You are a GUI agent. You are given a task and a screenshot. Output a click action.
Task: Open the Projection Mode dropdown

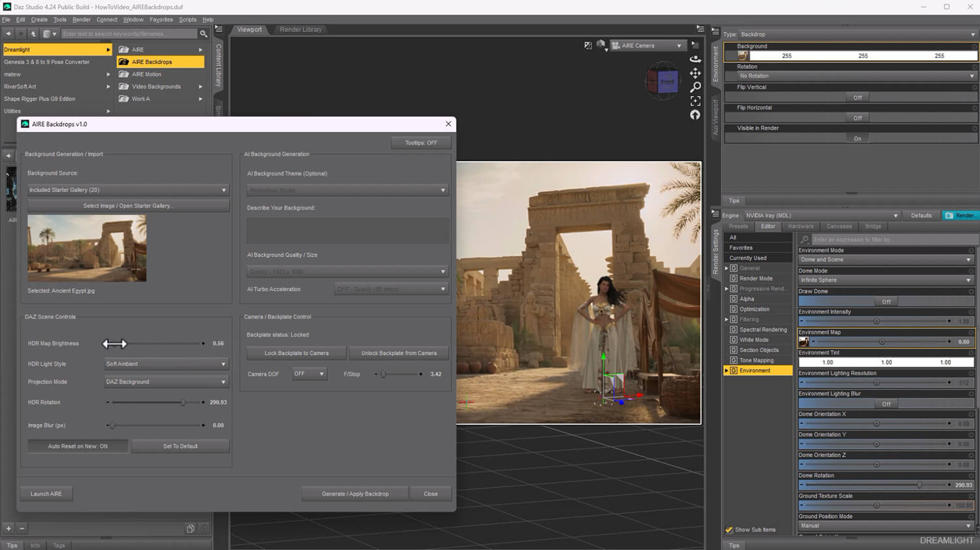[x=166, y=381]
